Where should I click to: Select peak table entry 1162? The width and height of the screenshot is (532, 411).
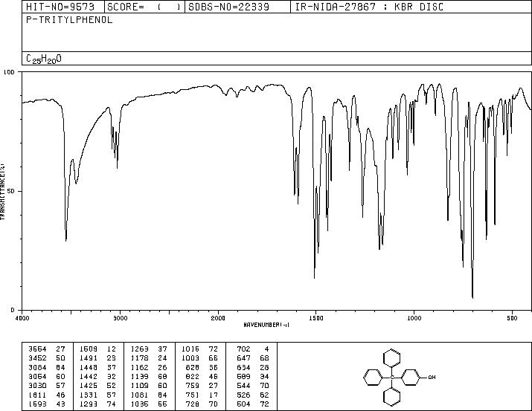pos(139,367)
